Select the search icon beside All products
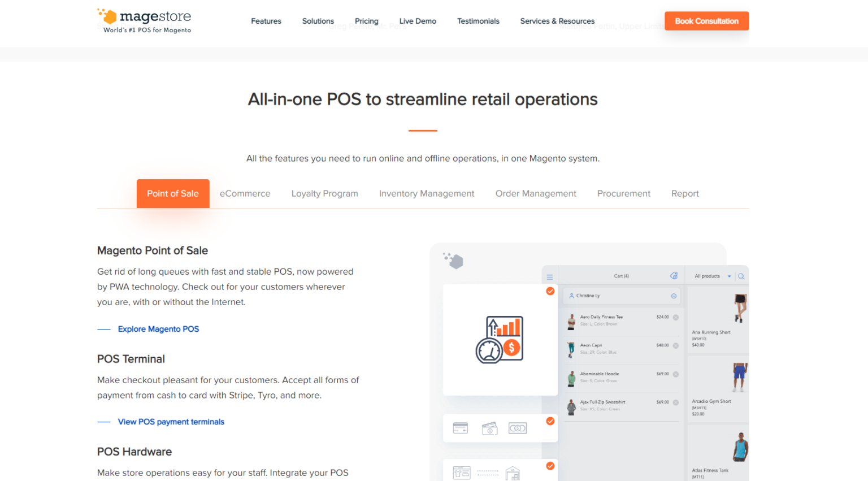Screen dimensions: 868x481 [741, 276]
